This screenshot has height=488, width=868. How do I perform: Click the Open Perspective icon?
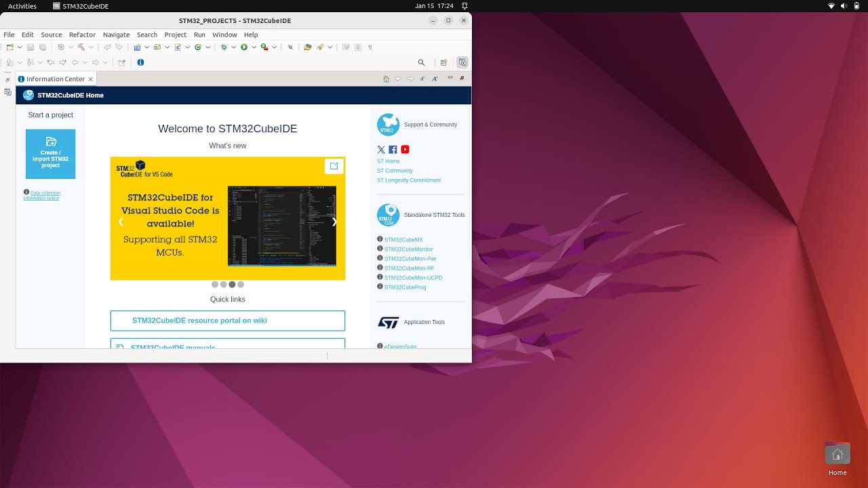point(443,62)
